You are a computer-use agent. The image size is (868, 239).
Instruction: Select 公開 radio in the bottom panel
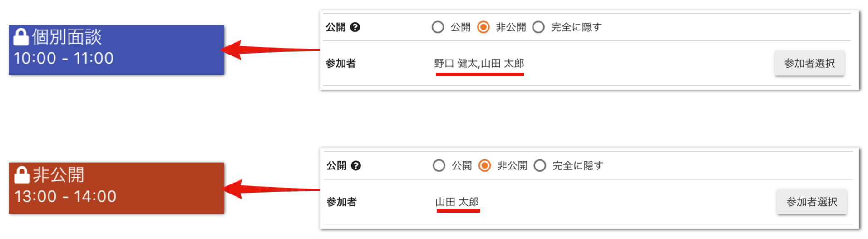tap(439, 165)
